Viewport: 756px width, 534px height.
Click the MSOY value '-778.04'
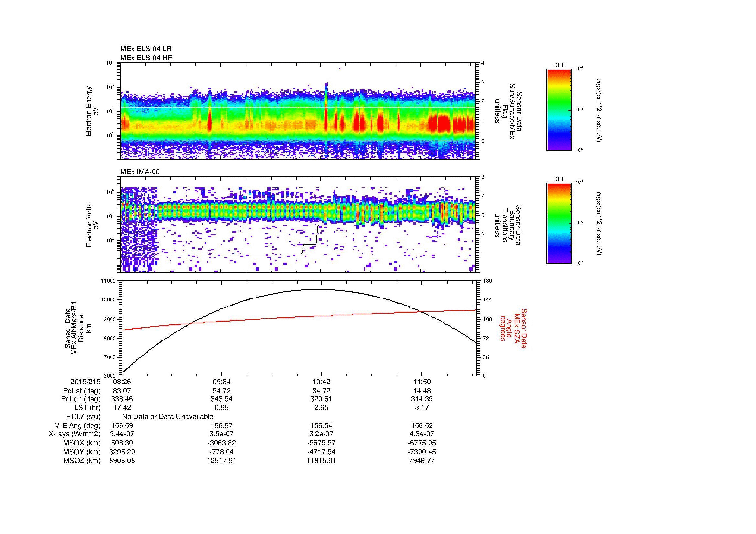[222, 452]
